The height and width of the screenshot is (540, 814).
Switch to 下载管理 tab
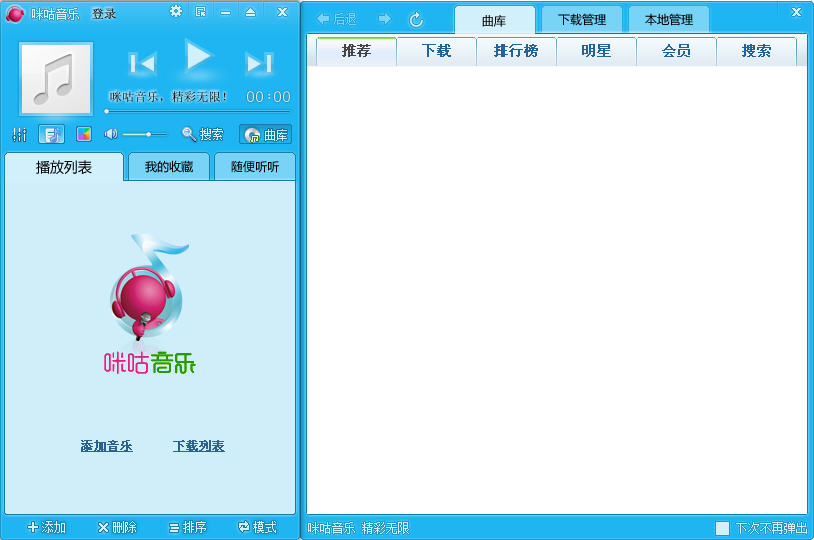pos(582,20)
